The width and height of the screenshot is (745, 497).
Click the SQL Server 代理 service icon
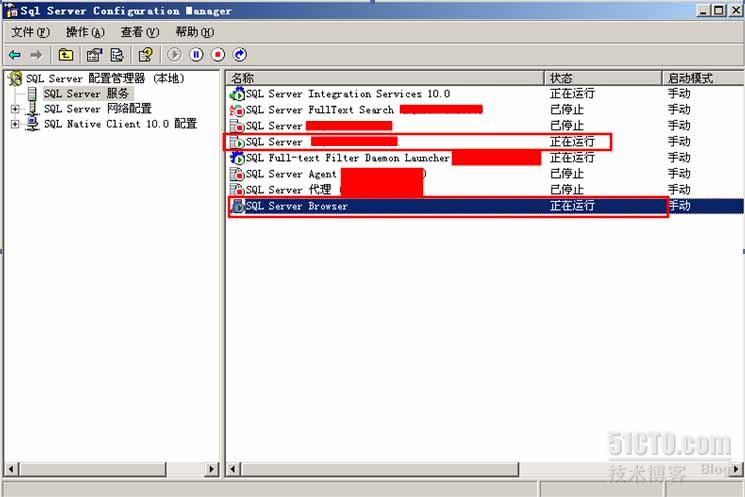click(237, 190)
